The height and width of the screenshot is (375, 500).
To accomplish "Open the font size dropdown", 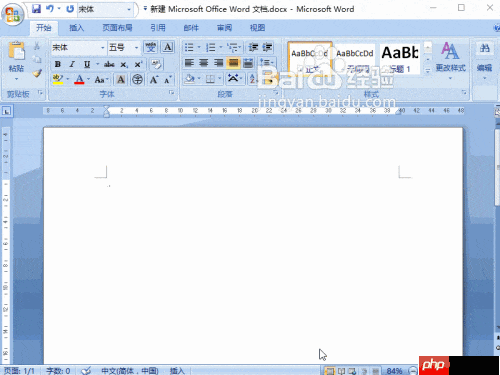I will [136, 48].
